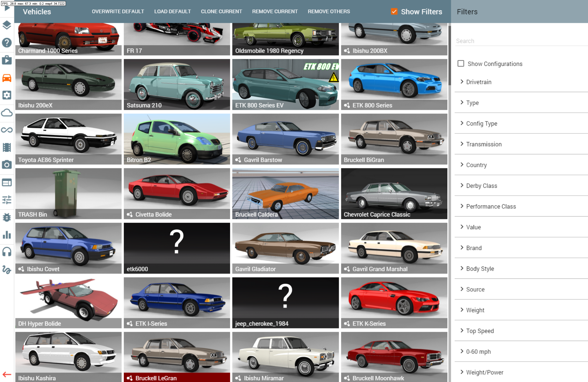Screen dimensions: 588x382
Task: Expand the Body Style filter
Action: click(521, 269)
